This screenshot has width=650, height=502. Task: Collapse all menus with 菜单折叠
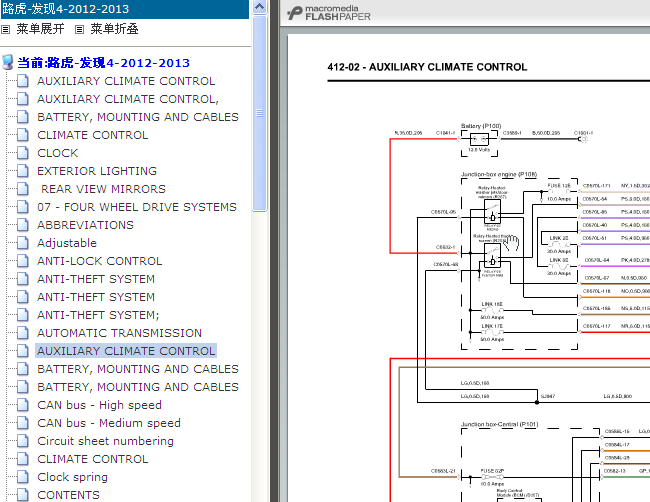coord(115,29)
